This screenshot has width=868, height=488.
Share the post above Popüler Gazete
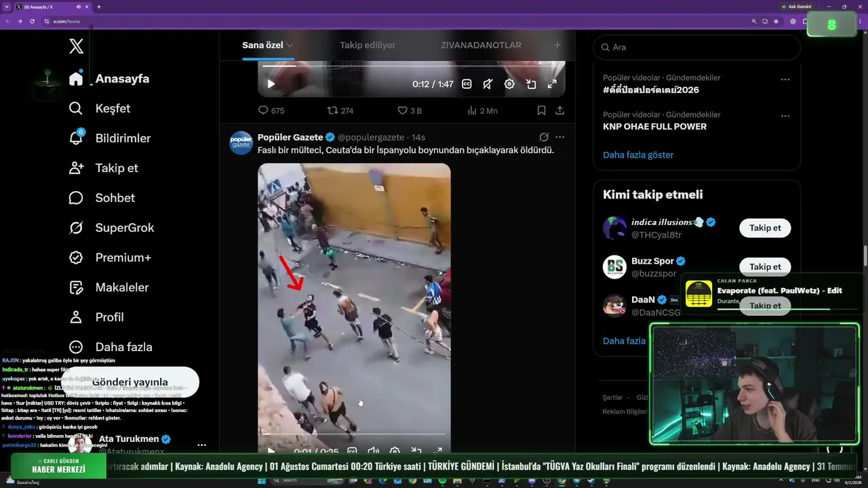(x=559, y=110)
